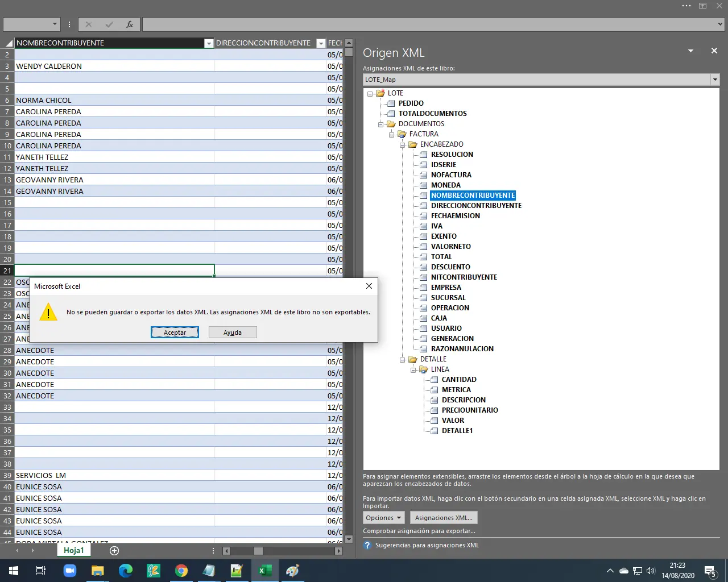Click the insert function fx icon
Image resolution: width=728 pixels, height=582 pixels.
pyautogui.click(x=129, y=24)
